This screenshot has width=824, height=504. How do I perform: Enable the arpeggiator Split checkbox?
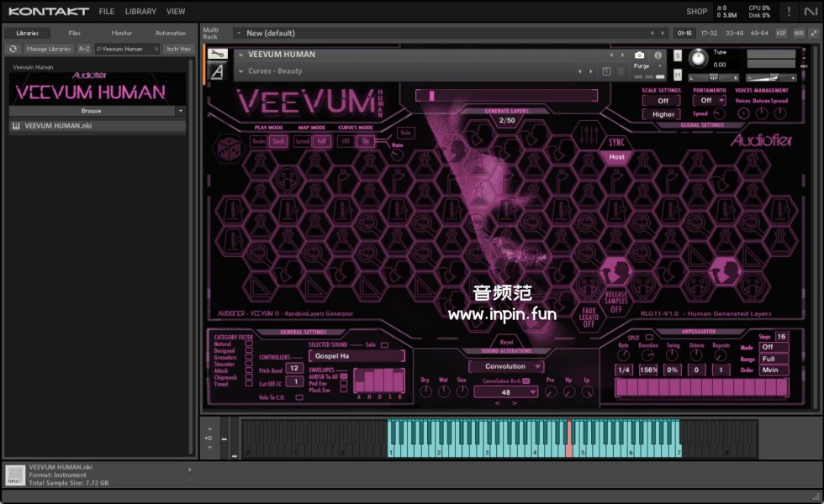(x=649, y=337)
